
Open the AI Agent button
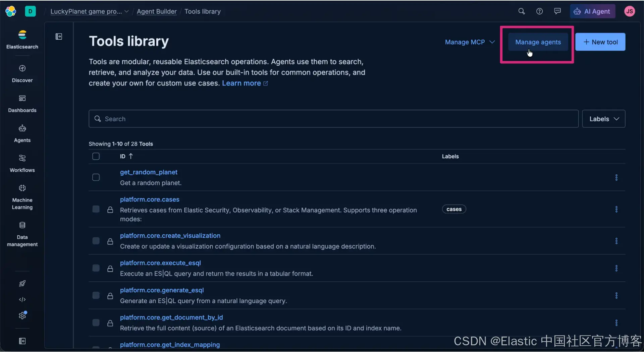(592, 11)
